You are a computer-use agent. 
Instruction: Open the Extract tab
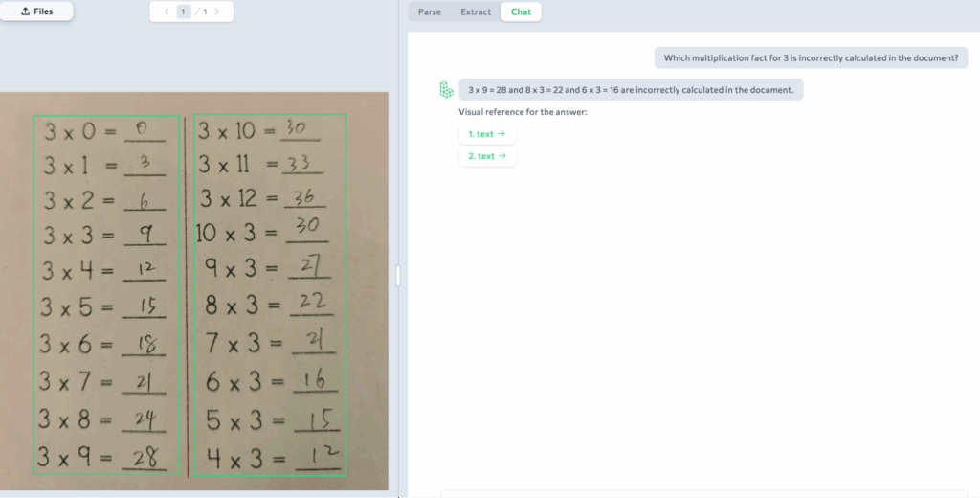[x=475, y=11]
